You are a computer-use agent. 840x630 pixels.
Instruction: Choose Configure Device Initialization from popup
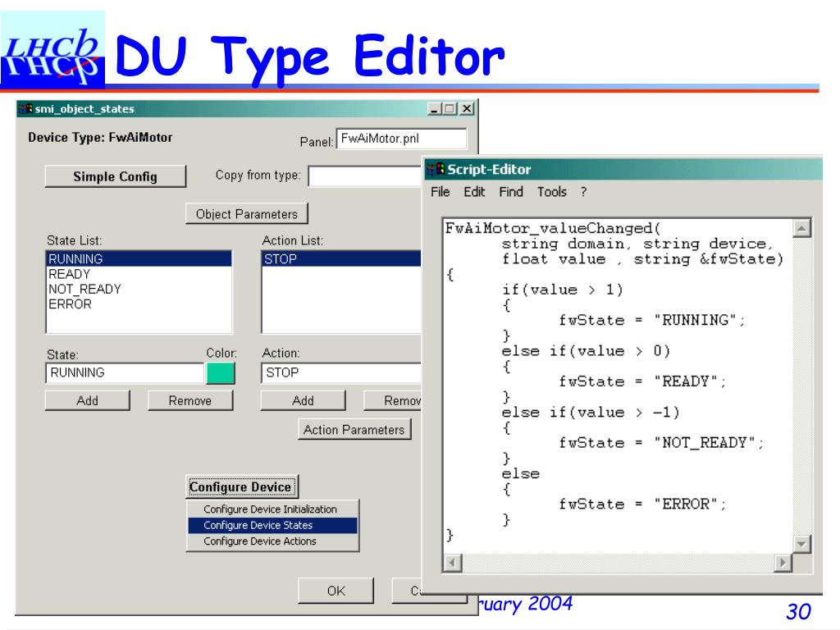tap(272, 509)
